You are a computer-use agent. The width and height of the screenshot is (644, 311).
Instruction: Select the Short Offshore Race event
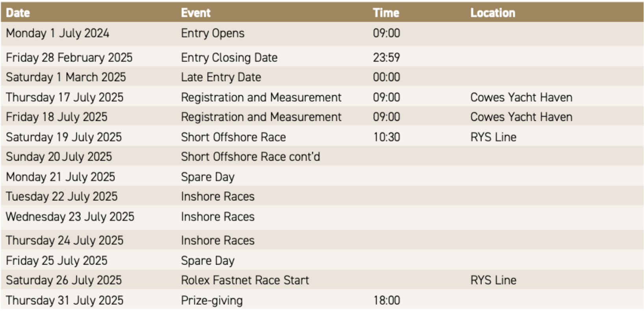(x=233, y=137)
